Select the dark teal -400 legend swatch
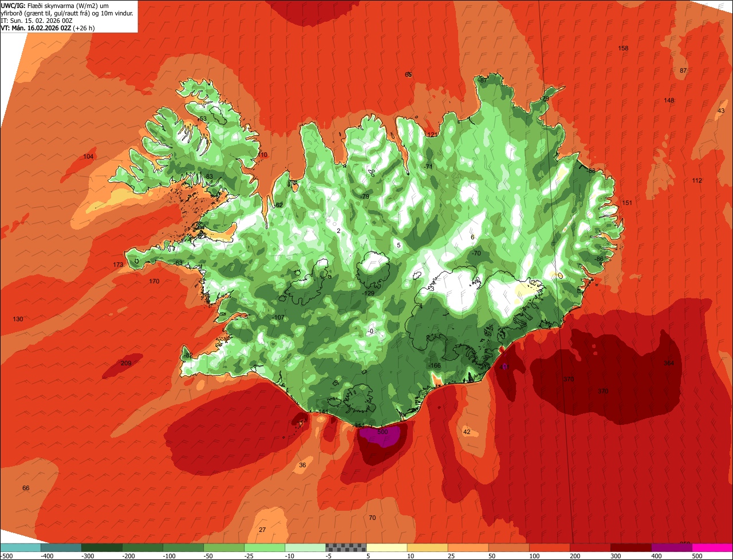733x560 pixels. (61, 547)
